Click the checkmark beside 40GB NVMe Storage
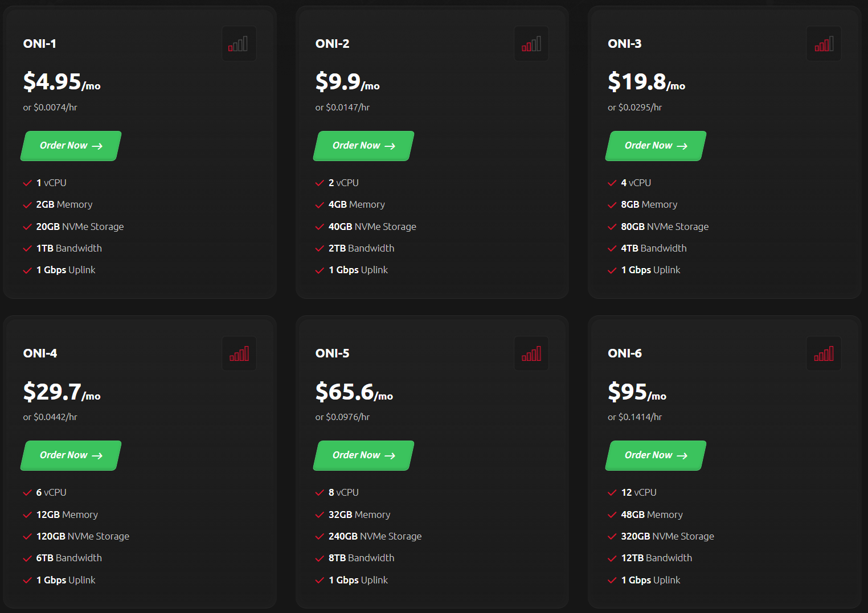Screen dimensions: 868x613 (320, 227)
